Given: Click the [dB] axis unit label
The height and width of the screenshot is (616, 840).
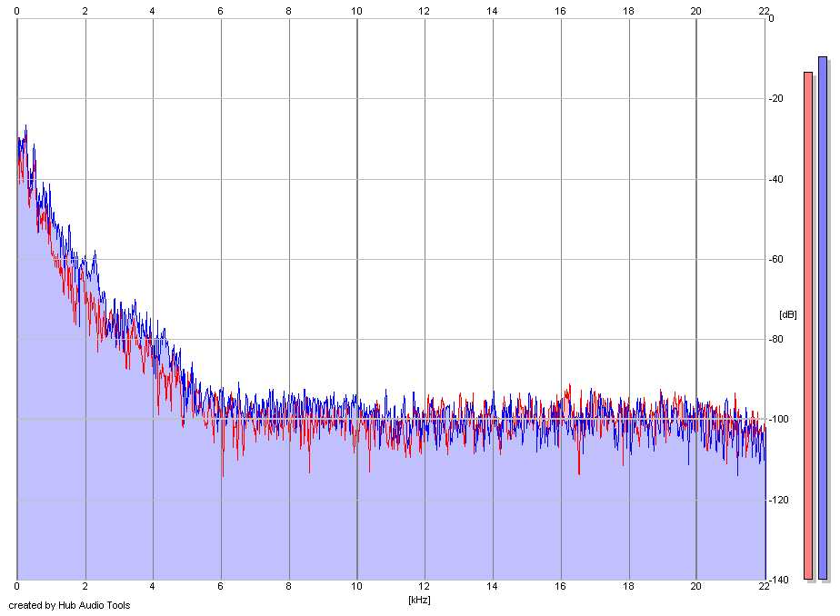Looking at the screenshot, I should coord(787,314).
